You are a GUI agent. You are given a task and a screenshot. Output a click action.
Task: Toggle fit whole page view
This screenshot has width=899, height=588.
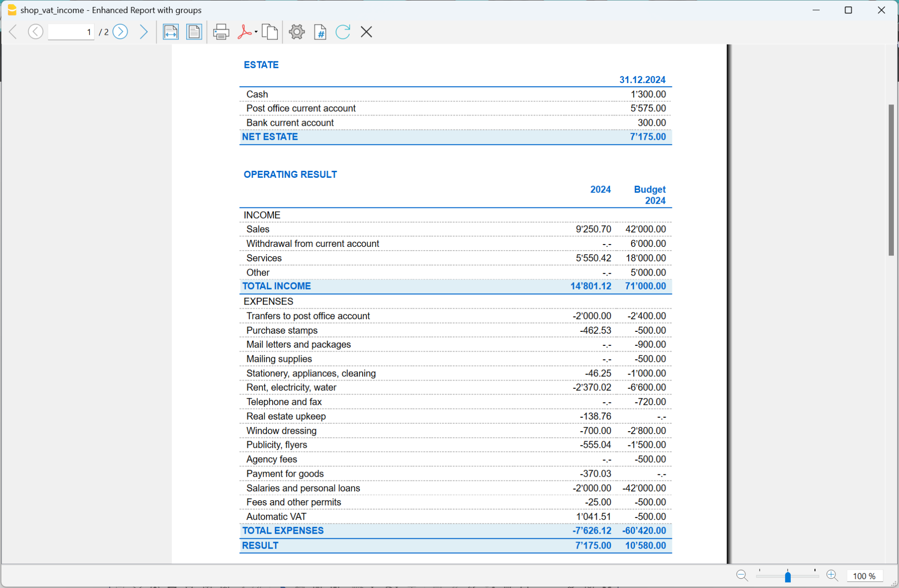pos(194,32)
